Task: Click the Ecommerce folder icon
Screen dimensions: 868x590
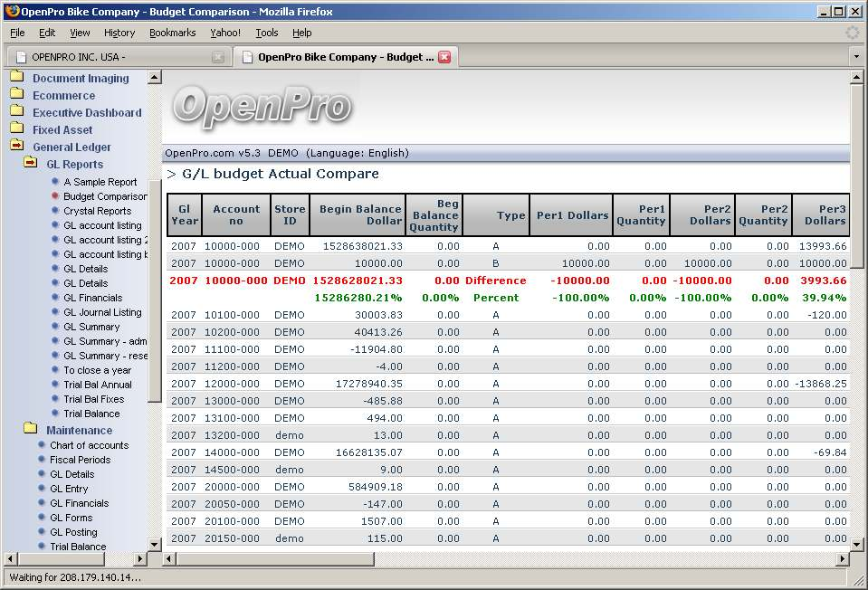Action: (x=16, y=95)
